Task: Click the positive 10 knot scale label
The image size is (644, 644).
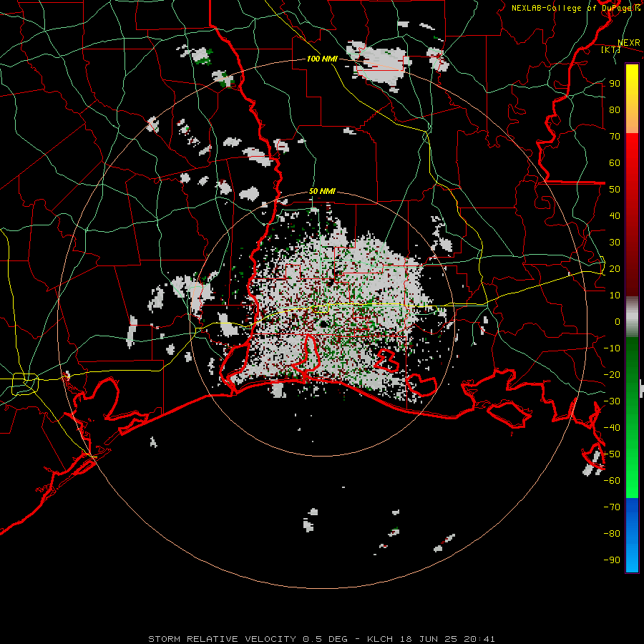Action: tap(615, 296)
